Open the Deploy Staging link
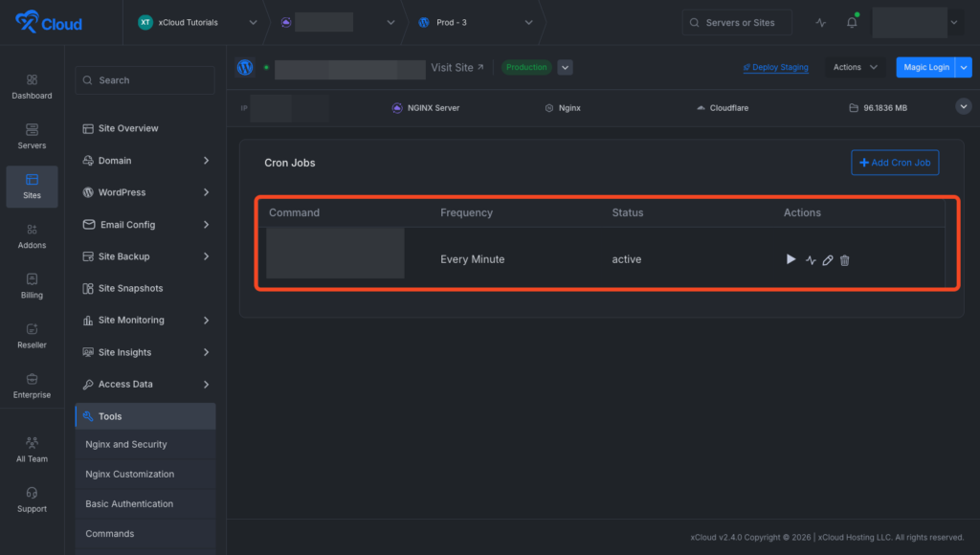This screenshot has width=980, height=555. [x=775, y=68]
